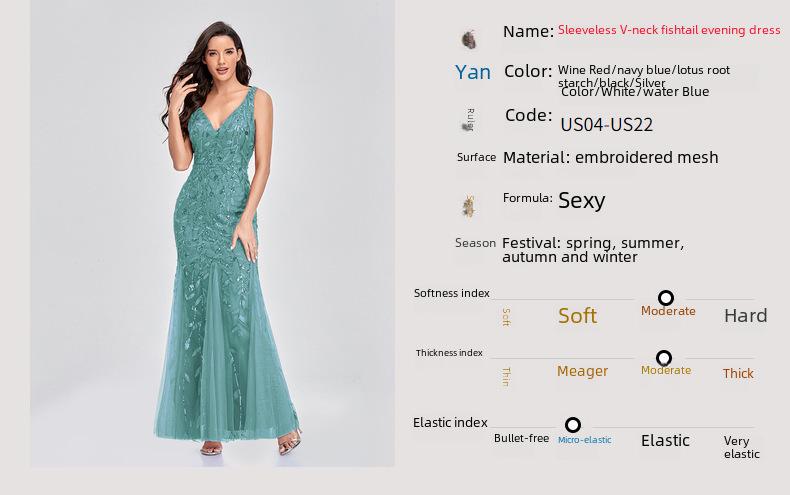Choose Meager thickness option

pos(582,372)
